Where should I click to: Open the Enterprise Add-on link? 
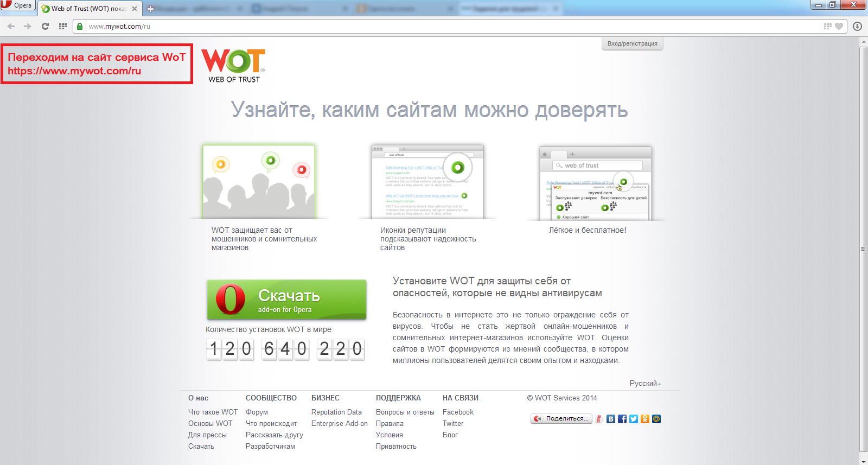click(x=340, y=423)
